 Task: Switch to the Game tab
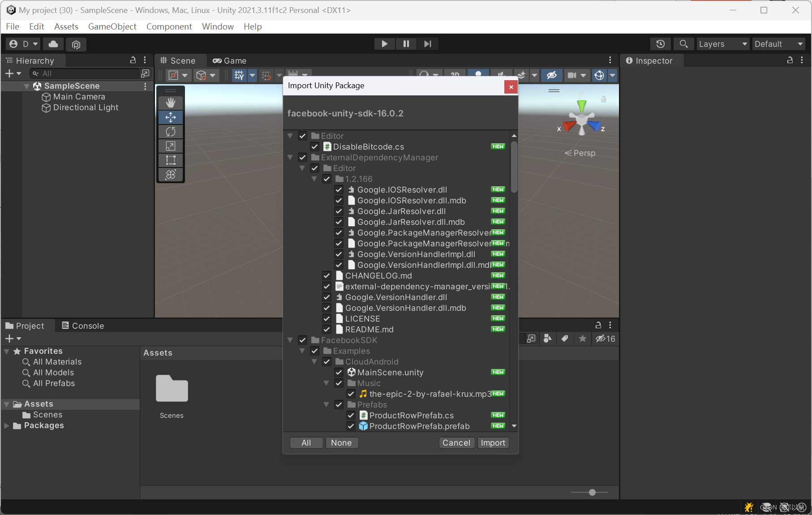230,60
